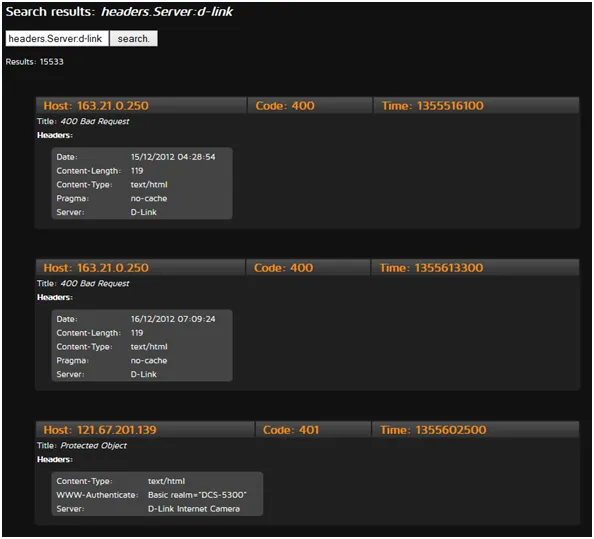Click Time: 1355516100 header
This screenshot has height=539, width=594.
433,106
